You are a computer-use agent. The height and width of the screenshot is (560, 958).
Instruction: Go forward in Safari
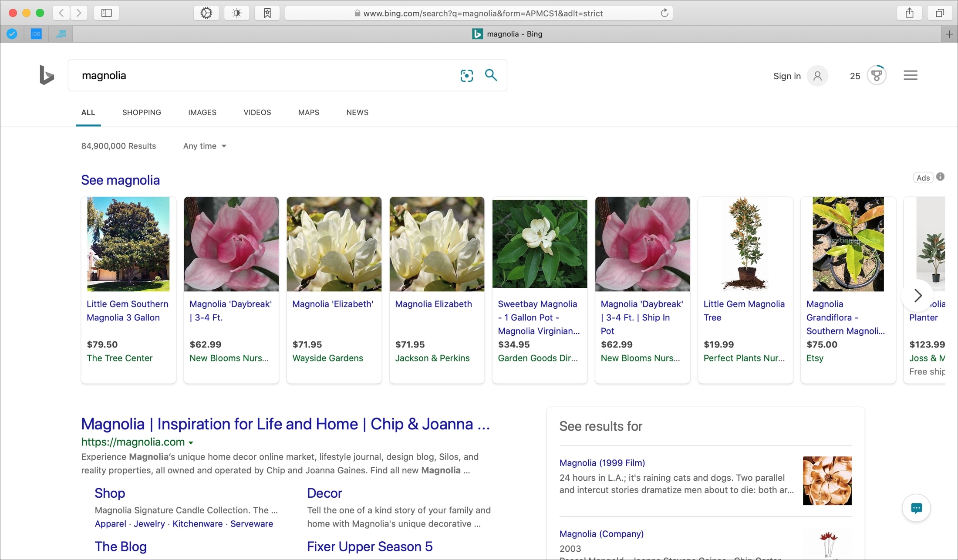pyautogui.click(x=79, y=13)
